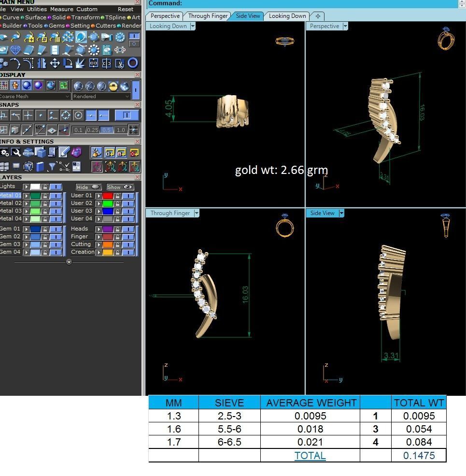Image resolution: width=466 pixels, height=476 pixels.
Task: Click the explode starburst icon
Action: pos(80,63)
